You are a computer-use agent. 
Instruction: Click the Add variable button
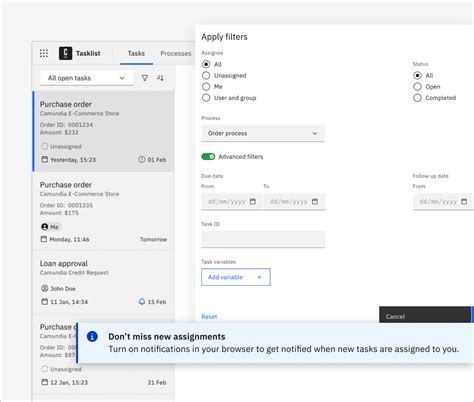click(236, 277)
